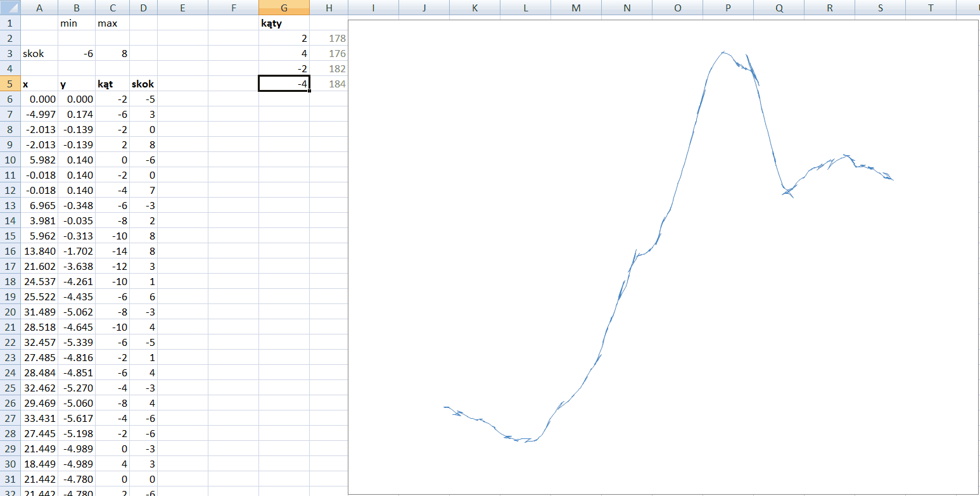Select cell H5 showing 184
The image size is (980, 496).
tap(329, 84)
